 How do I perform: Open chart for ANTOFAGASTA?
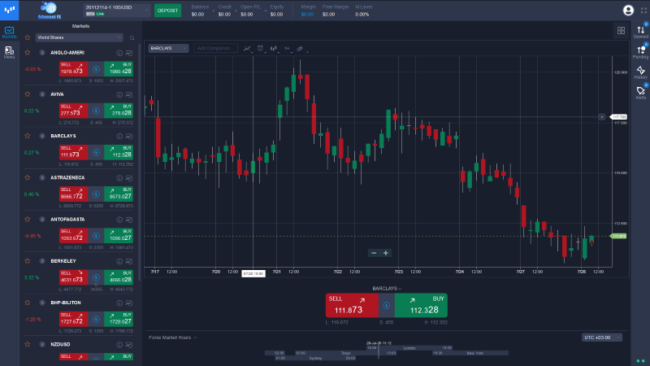129,219
